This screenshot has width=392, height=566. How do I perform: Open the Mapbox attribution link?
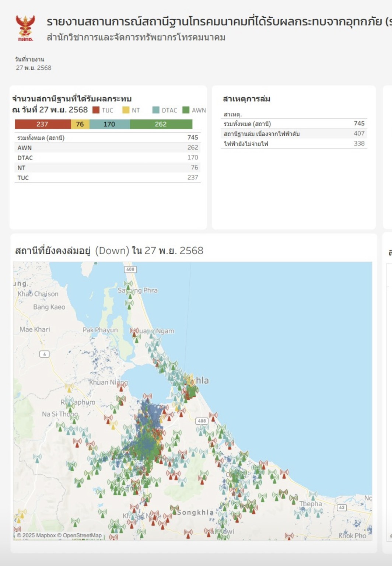(36, 535)
